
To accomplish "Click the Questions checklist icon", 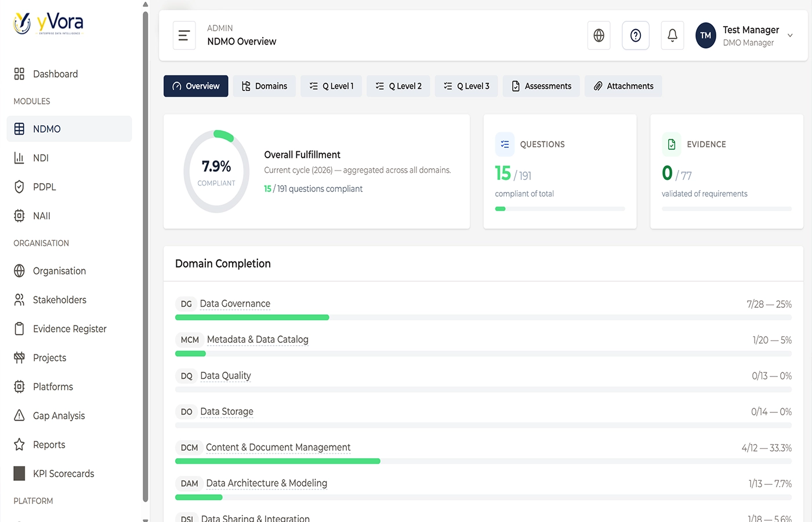I will (505, 144).
